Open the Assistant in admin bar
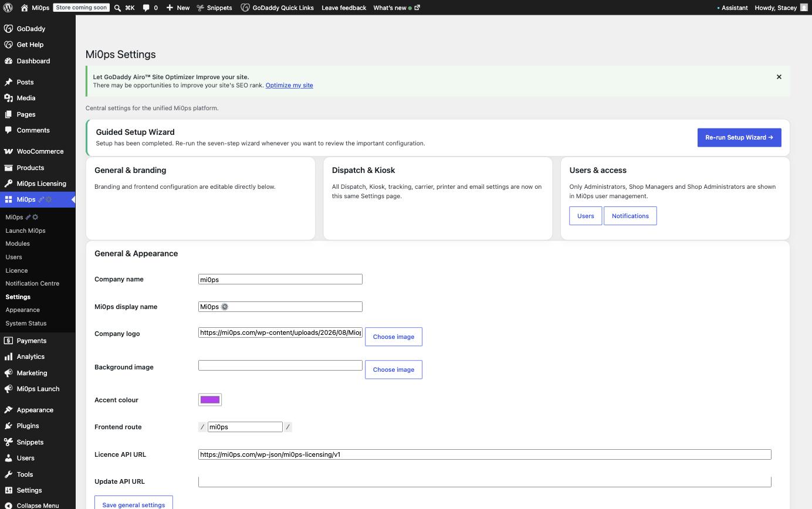 coord(732,8)
